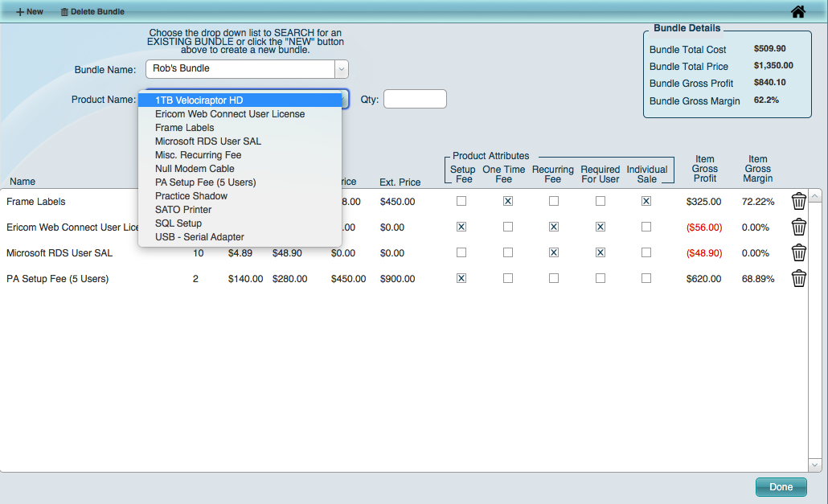
Task: Select USB - Serial Adapter option
Action: click(x=240, y=237)
